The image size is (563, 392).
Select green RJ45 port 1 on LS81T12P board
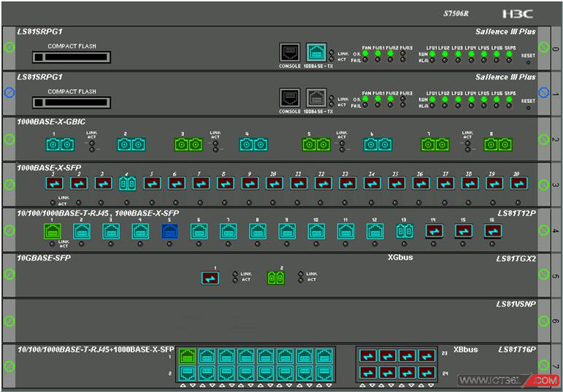pyautogui.click(x=53, y=231)
